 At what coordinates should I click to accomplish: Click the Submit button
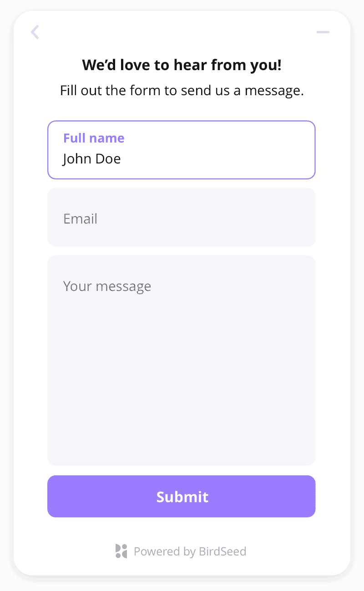pos(182,496)
